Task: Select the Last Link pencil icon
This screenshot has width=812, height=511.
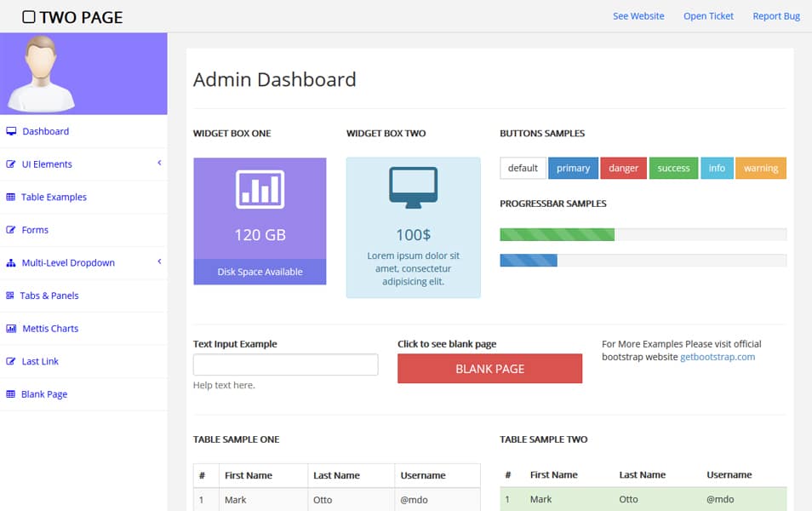Action: click(12, 361)
